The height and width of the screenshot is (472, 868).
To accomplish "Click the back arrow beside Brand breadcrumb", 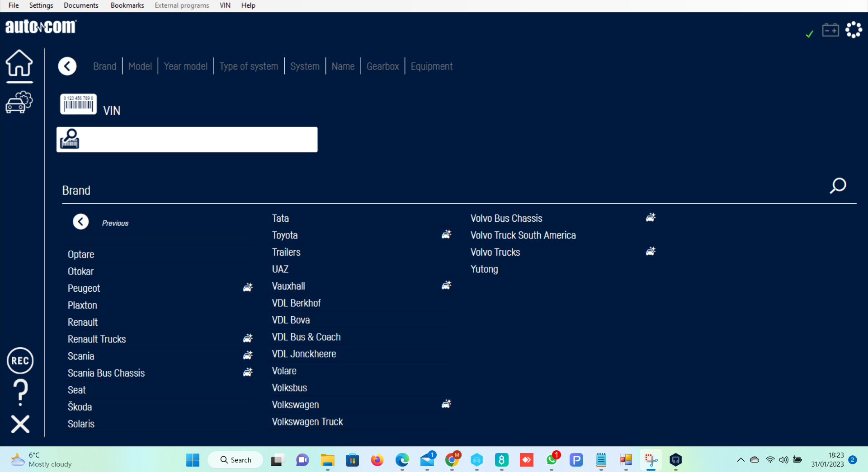I will [x=67, y=66].
